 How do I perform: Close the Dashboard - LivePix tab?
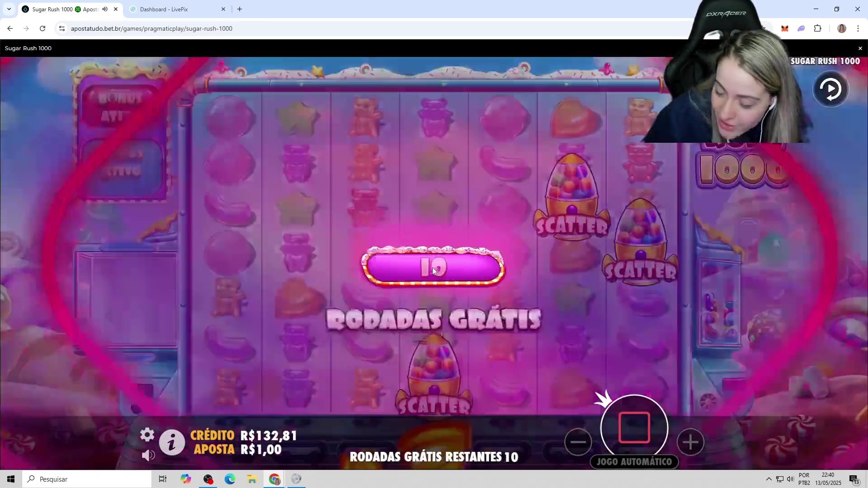[223, 9]
